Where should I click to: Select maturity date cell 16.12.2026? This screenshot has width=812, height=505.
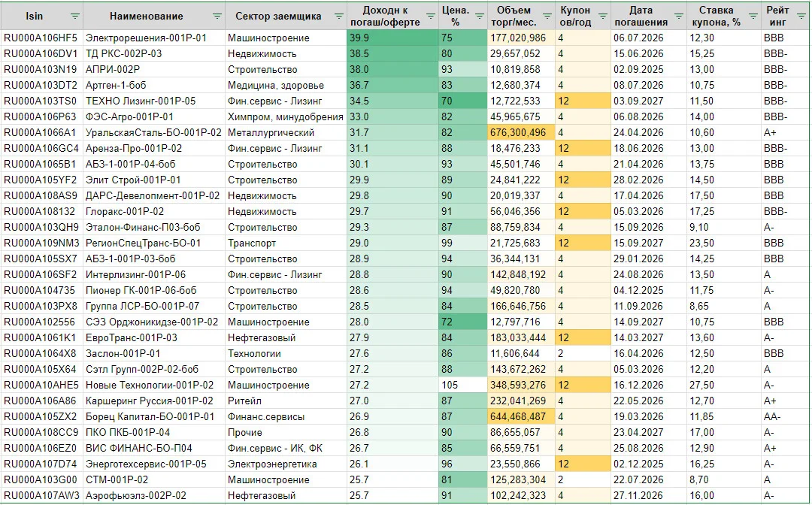coord(648,385)
